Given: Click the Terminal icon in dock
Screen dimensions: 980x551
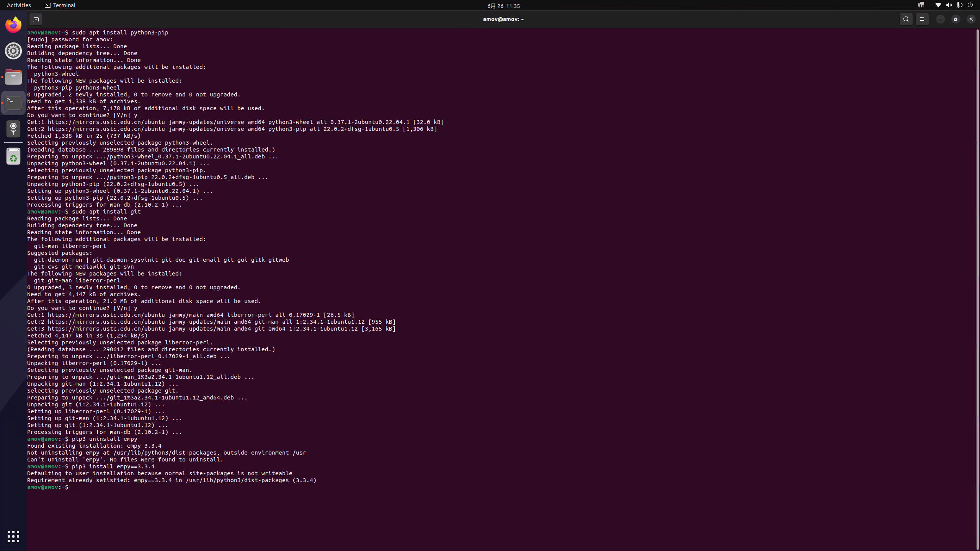Looking at the screenshot, I should tap(13, 103).
